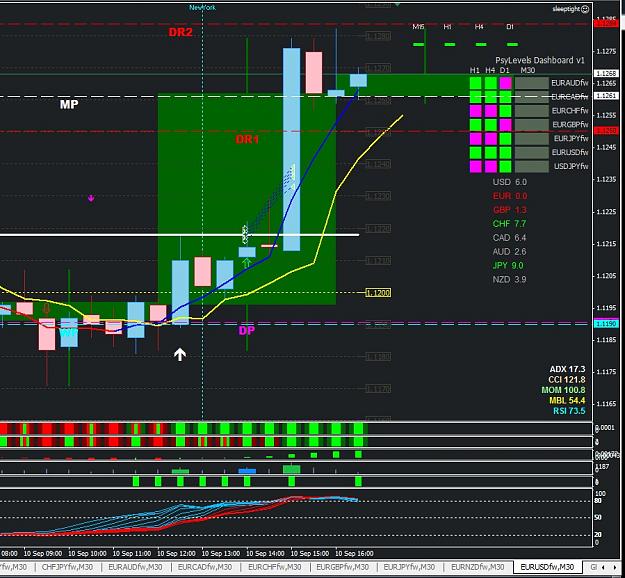Click the MBL 54.4 indicator reading

(x=567, y=400)
